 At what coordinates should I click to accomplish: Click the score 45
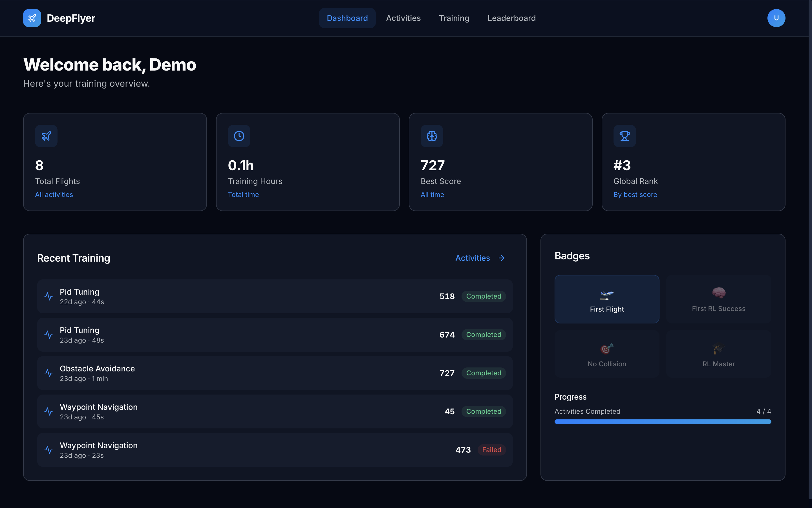point(450,411)
